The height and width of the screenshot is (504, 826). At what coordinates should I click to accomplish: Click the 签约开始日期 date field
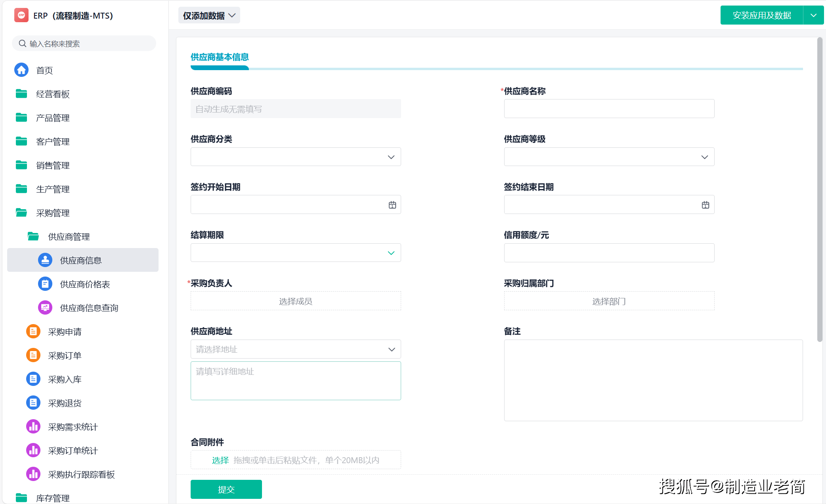pyautogui.click(x=296, y=204)
